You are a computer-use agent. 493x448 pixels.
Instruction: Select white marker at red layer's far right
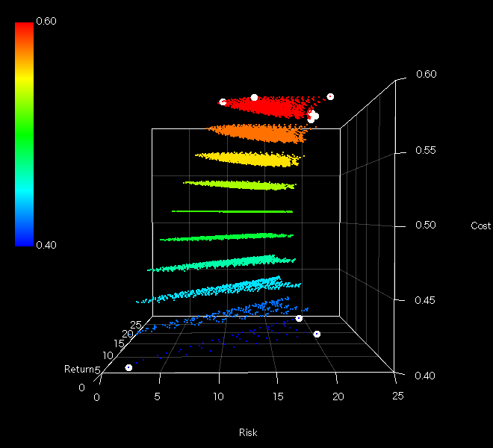pyautogui.click(x=330, y=96)
